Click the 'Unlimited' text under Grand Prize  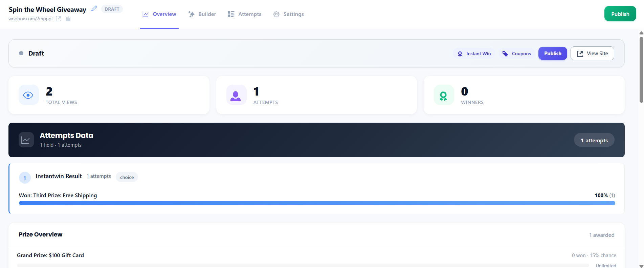[606, 266]
